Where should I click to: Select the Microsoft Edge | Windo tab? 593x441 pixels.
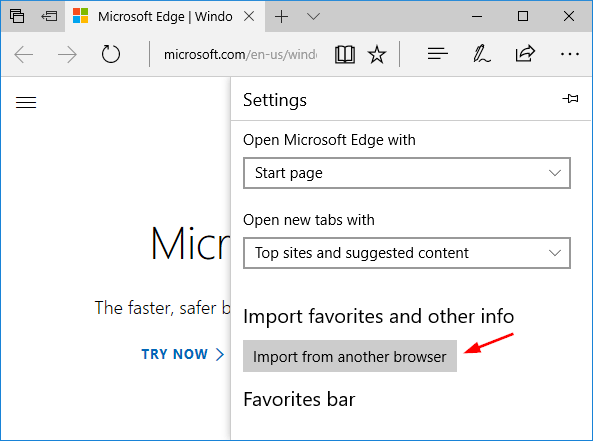(x=165, y=16)
